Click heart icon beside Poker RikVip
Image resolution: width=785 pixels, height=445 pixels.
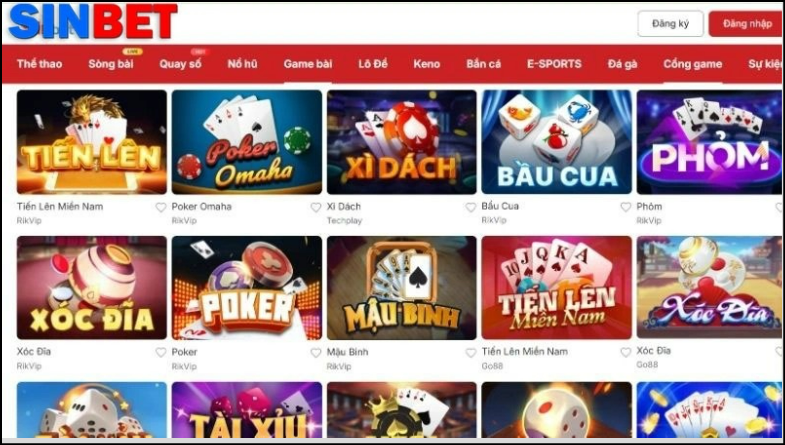click(315, 352)
